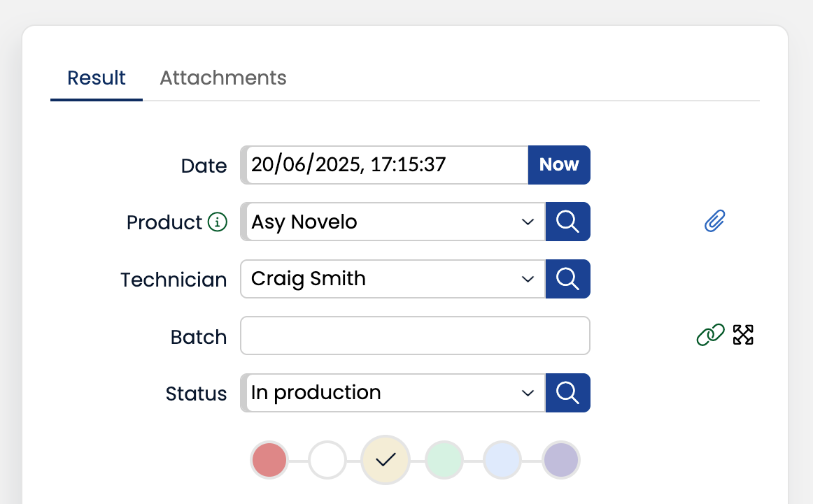Viewport: 813px width, 504px height.
Task: Open the Technician search magnifier
Action: point(567,279)
